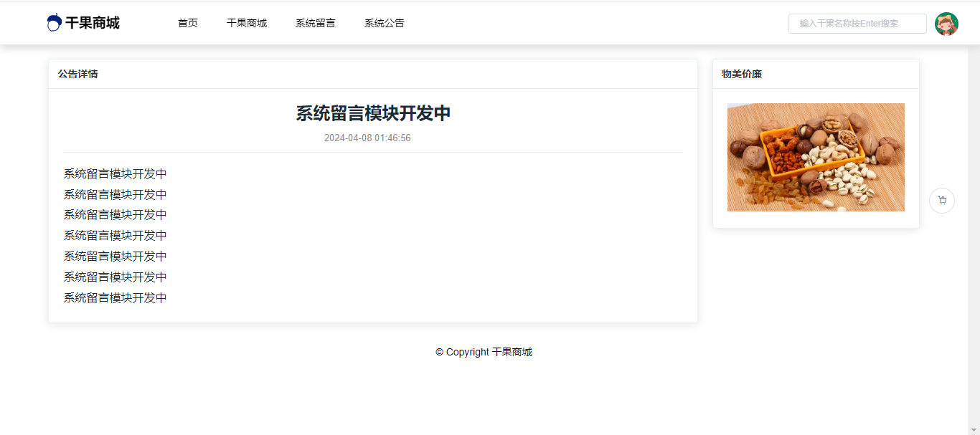Click the 干果商城 brand title text
This screenshot has height=435, width=980.
[93, 23]
